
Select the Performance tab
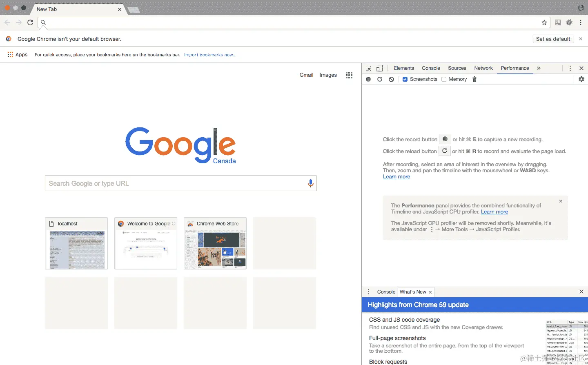tap(515, 68)
